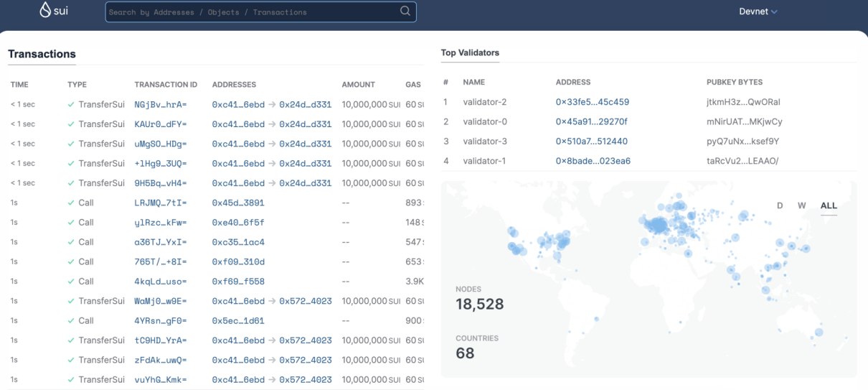Click the Sui logo in header
The height and width of the screenshot is (390, 868).
click(x=54, y=11)
